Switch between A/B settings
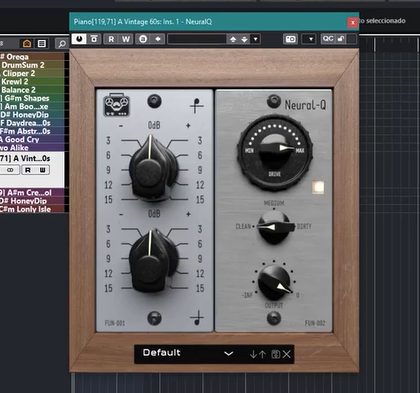420x393 pixels. point(143,39)
